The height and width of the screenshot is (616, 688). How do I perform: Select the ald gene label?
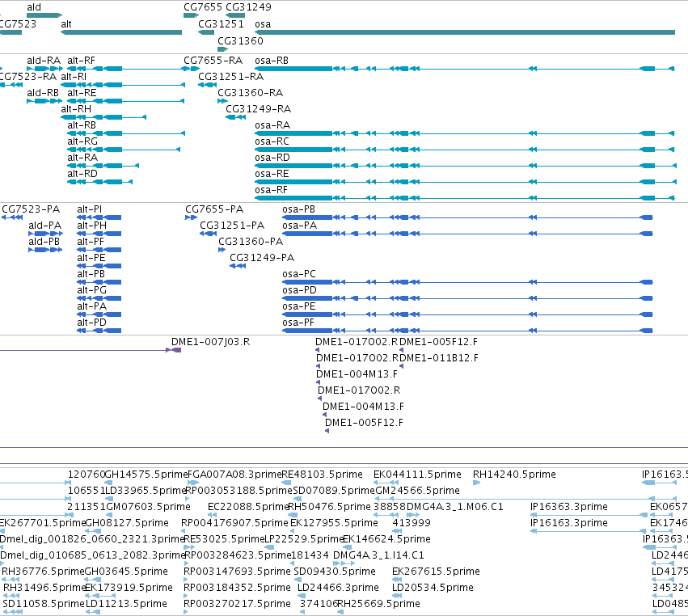coord(34,7)
